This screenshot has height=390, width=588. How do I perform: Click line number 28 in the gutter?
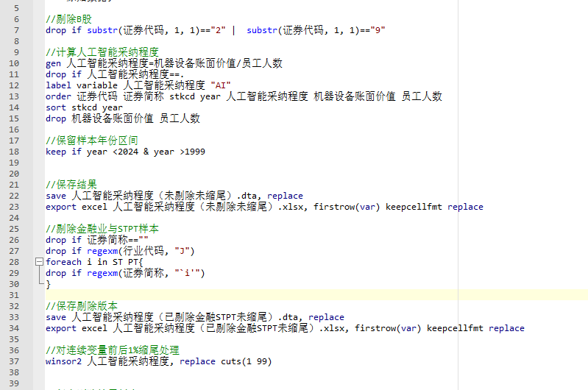coord(15,262)
